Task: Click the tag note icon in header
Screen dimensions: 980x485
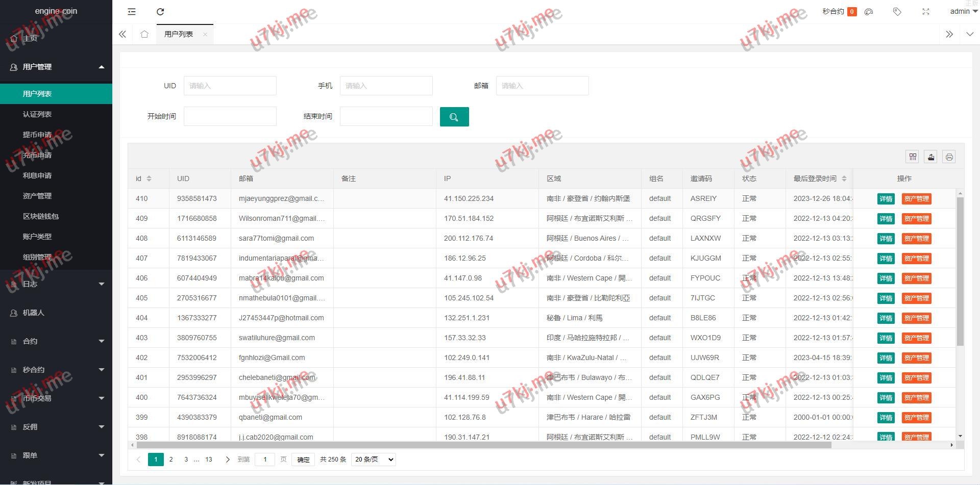Action: (x=897, y=12)
